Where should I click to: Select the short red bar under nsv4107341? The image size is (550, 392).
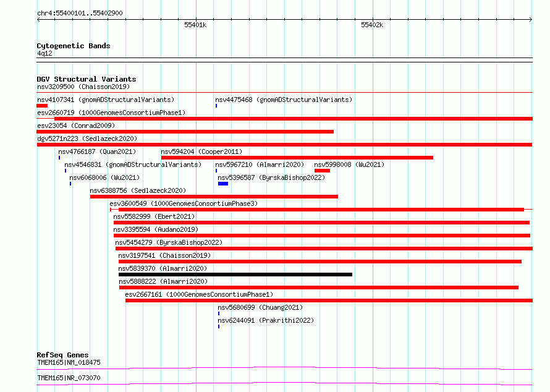tap(42, 106)
